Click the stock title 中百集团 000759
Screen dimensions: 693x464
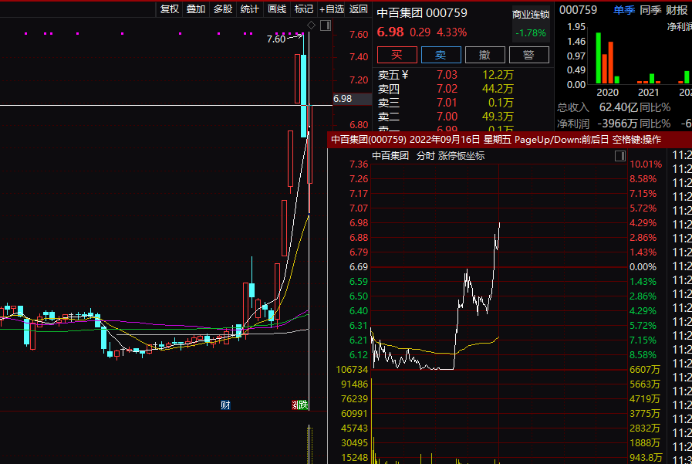(422, 13)
